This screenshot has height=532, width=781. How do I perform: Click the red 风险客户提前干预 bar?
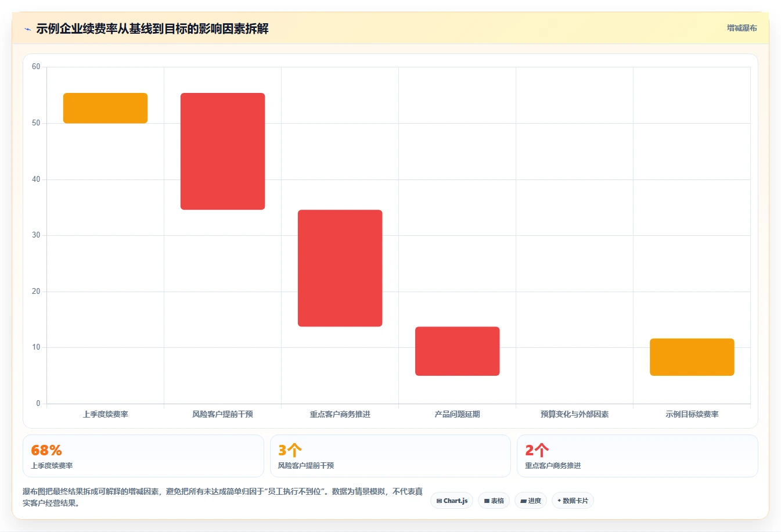222,151
